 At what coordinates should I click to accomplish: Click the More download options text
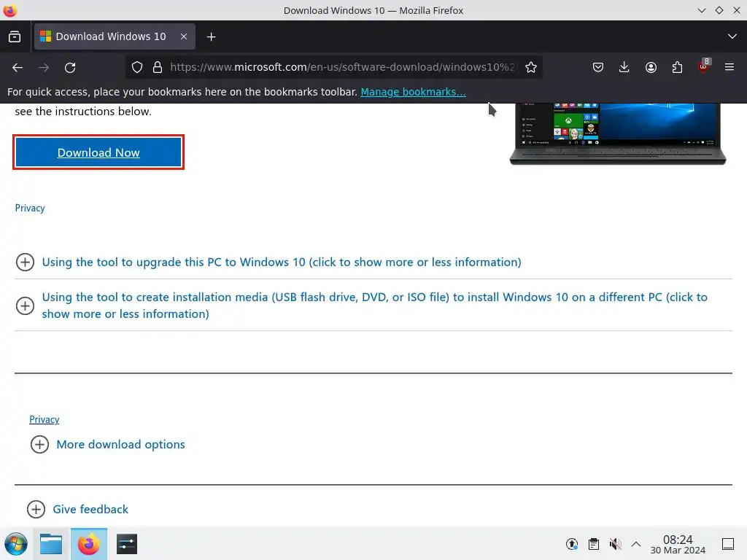click(120, 444)
